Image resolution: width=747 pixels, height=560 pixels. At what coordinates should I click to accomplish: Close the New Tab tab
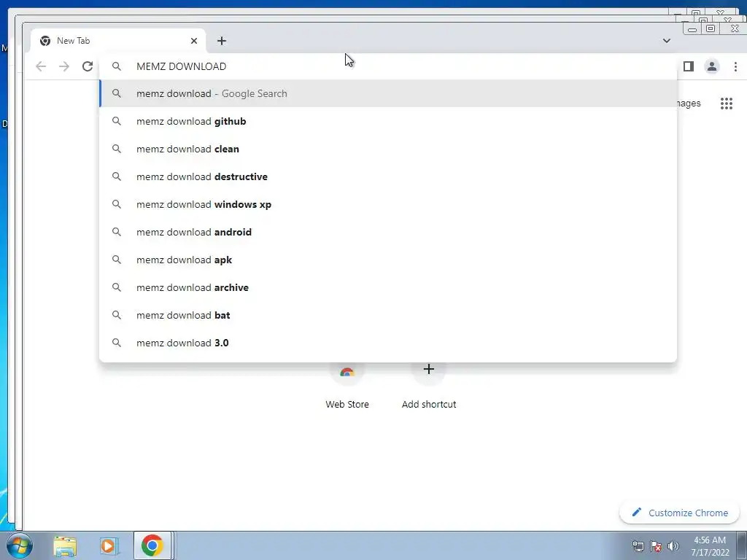point(194,41)
